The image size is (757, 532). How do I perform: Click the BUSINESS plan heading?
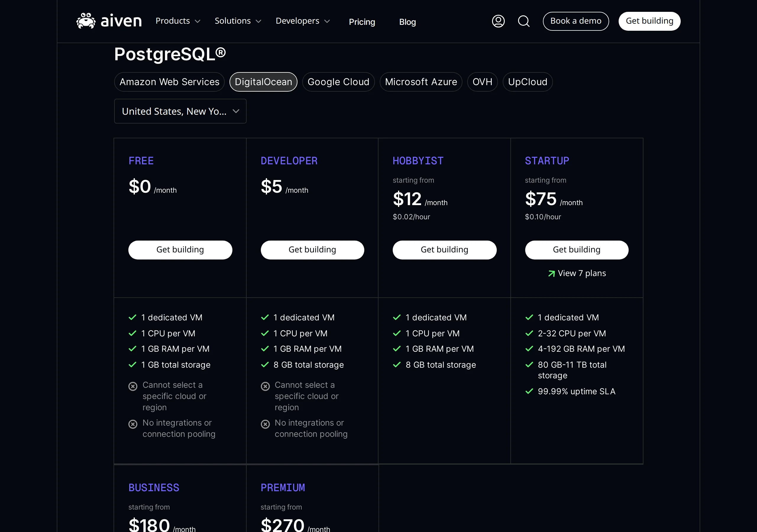coord(154,488)
